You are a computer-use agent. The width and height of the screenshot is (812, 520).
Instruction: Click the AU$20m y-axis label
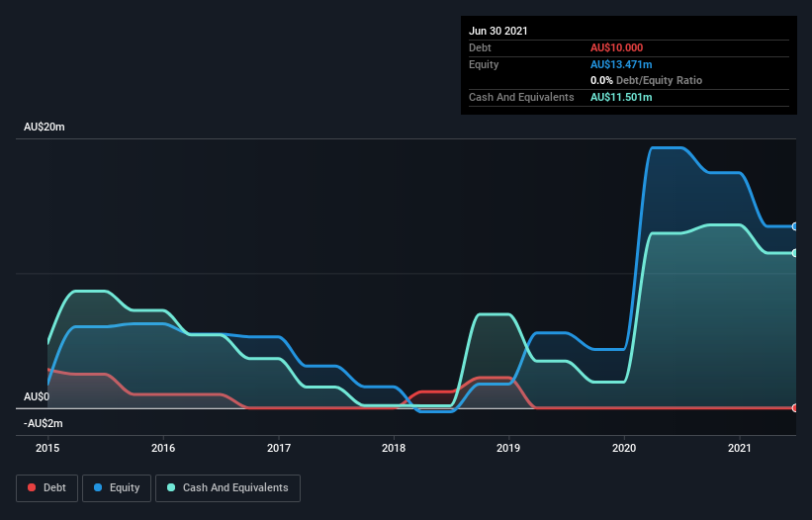coord(45,127)
